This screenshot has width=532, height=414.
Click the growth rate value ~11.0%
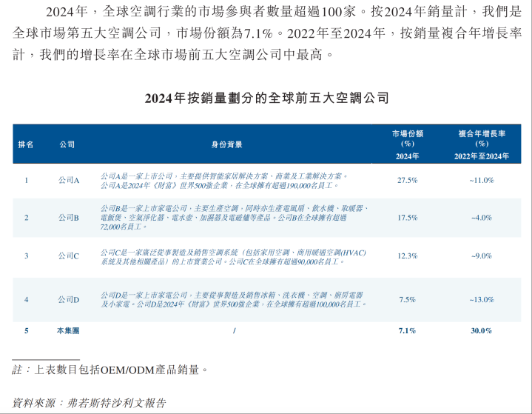pos(482,181)
